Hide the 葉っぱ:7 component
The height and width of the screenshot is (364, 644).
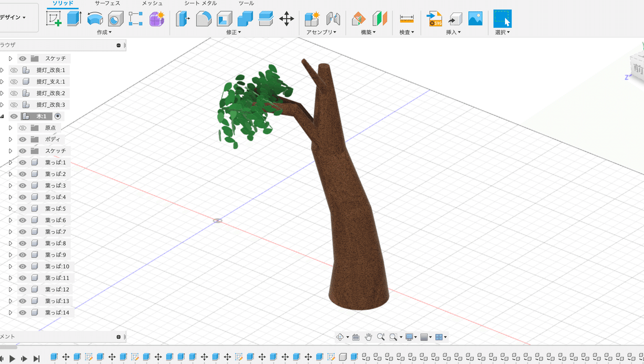(x=23, y=232)
